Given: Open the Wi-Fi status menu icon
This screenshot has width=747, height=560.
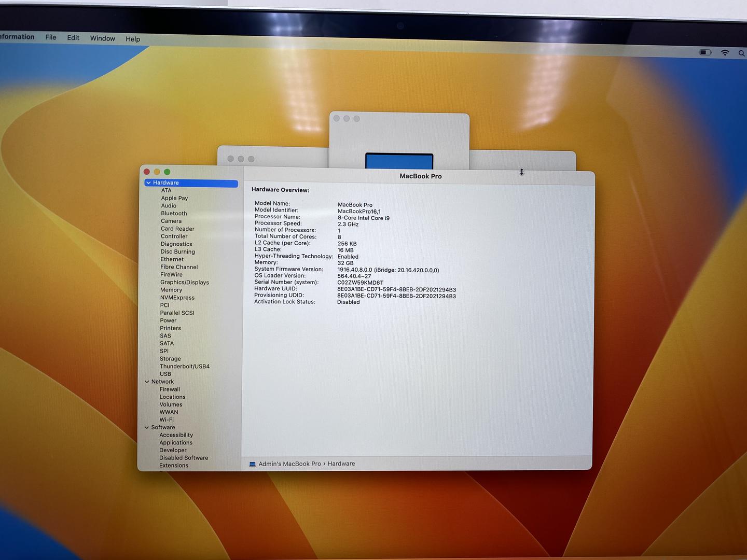Looking at the screenshot, I should coord(725,53).
